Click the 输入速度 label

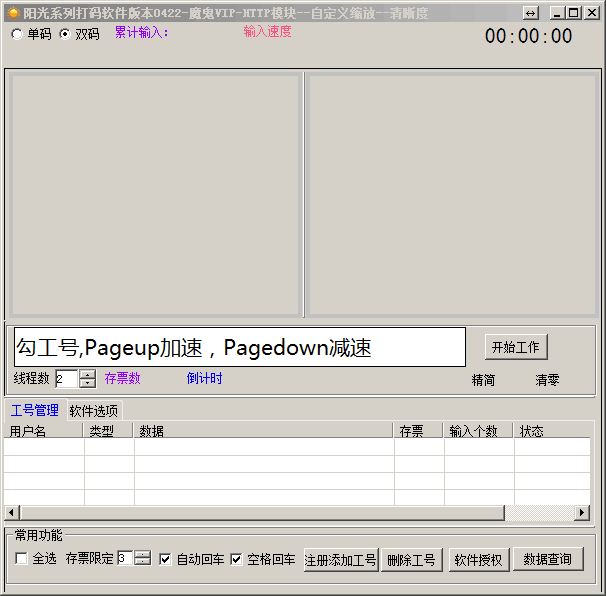[x=267, y=31]
